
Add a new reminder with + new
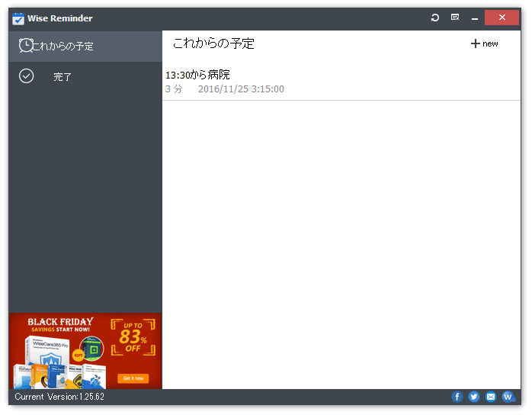484,43
